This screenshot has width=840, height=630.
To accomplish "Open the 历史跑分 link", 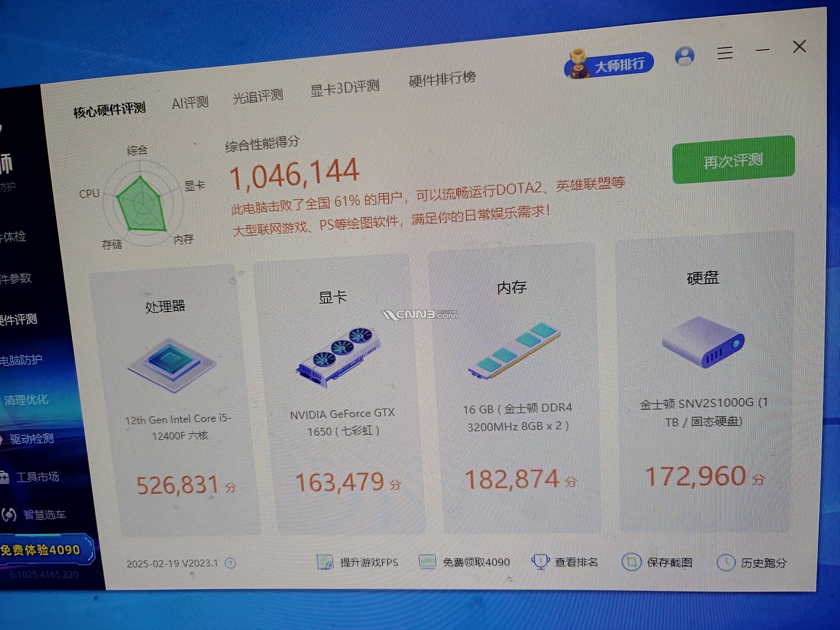I will 763,562.
